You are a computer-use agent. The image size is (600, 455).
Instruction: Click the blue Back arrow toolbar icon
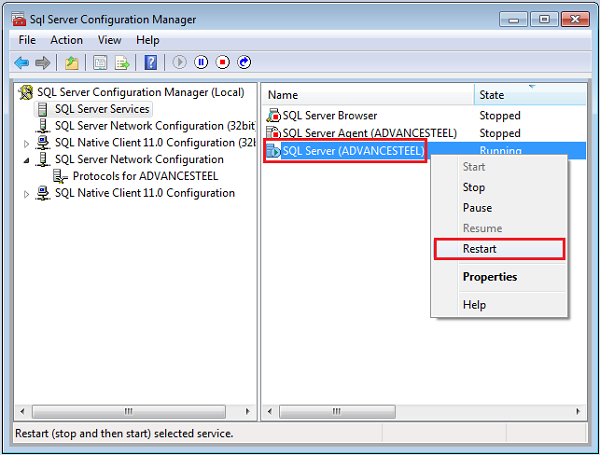[21, 62]
